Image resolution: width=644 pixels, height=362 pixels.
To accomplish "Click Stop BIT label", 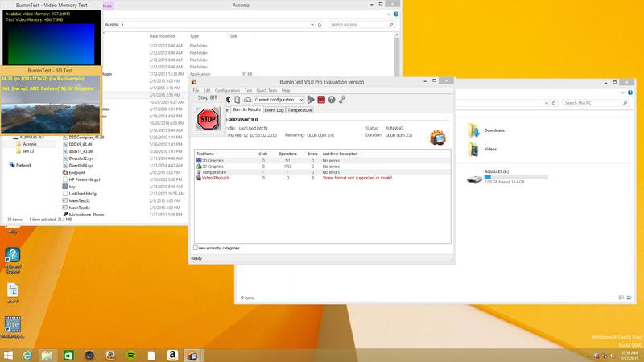I will (x=208, y=97).
